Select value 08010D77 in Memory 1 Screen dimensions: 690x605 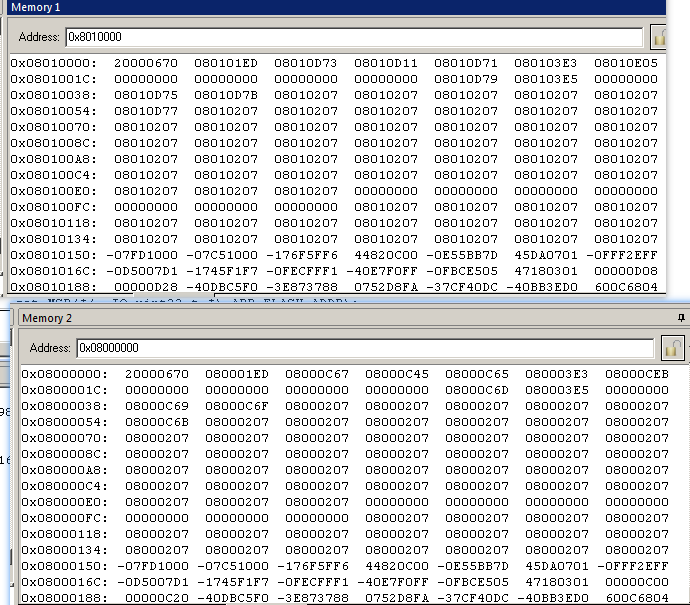pos(146,111)
